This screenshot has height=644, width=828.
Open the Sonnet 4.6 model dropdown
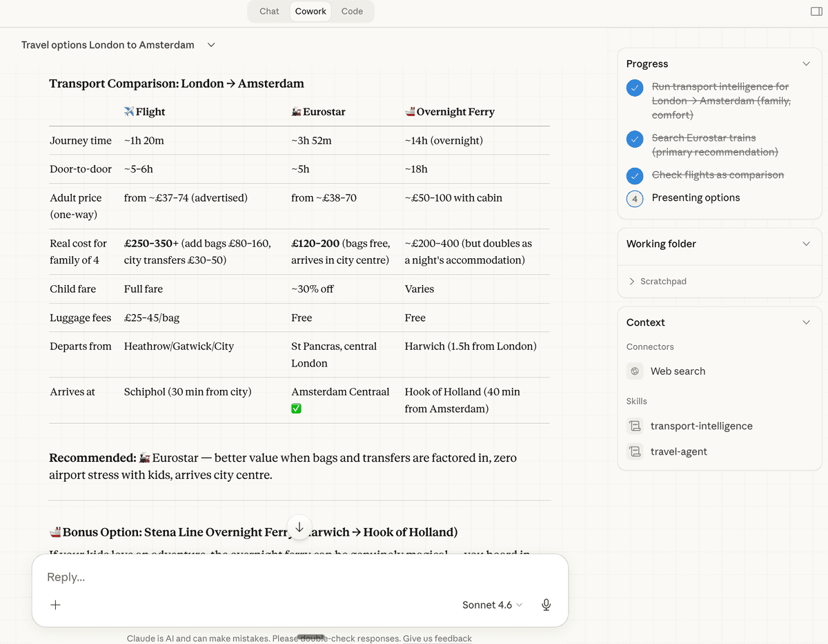click(x=492, y=605)
